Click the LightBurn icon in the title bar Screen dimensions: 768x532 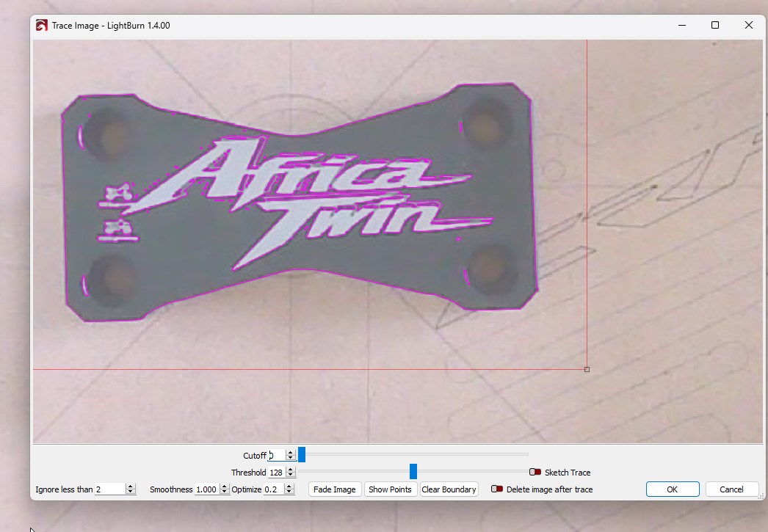coord(42,26)
